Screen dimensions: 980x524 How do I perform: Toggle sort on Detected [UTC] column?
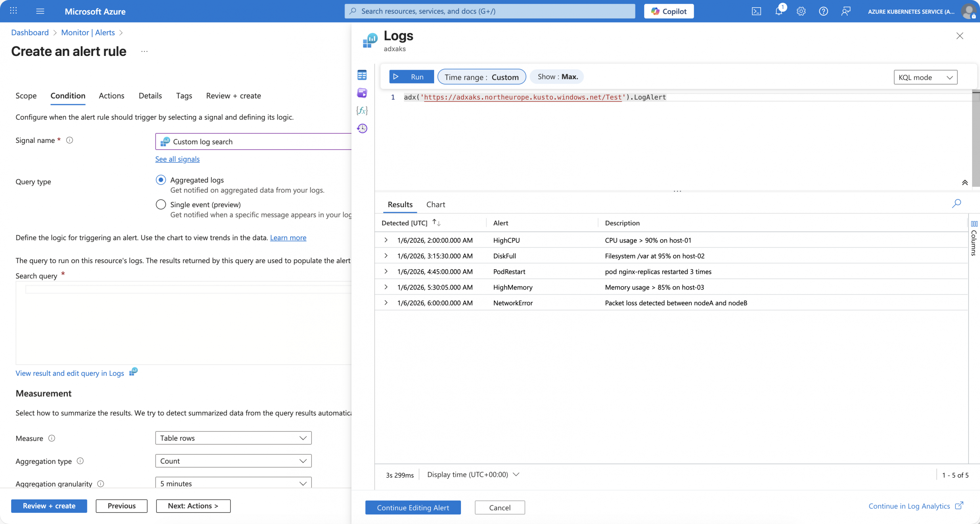(x=436, y=223)
